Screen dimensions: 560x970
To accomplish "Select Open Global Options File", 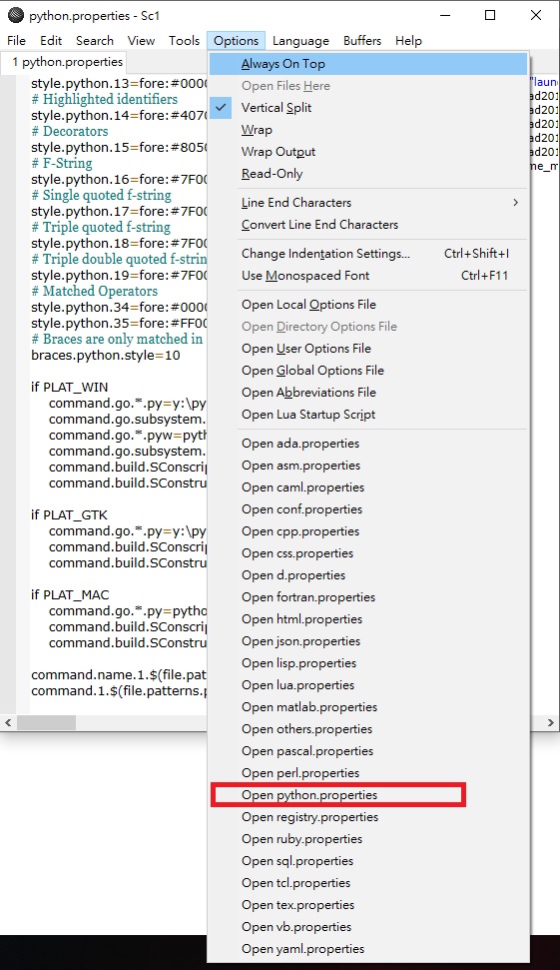I will click(368, 371).
